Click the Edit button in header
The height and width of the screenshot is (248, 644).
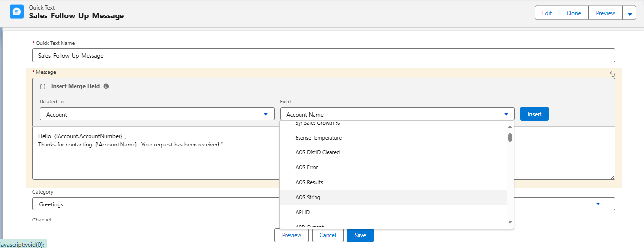click(x=547, y=13)
